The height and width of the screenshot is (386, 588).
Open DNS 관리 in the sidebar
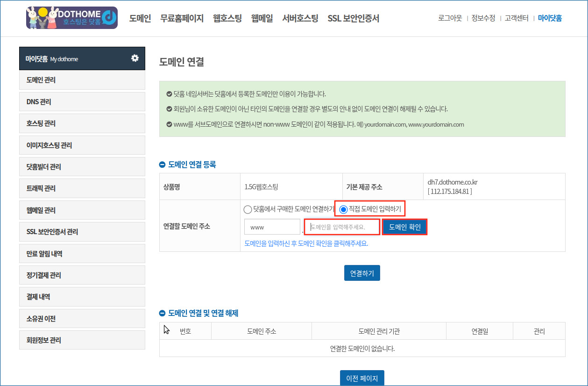(x=82, y=102)
